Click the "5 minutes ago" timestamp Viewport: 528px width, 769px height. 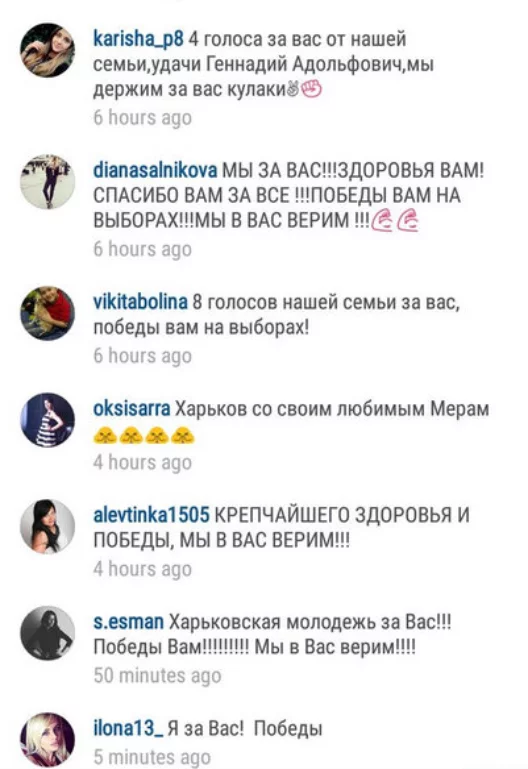pyautogui.click(x=152, y=757)
